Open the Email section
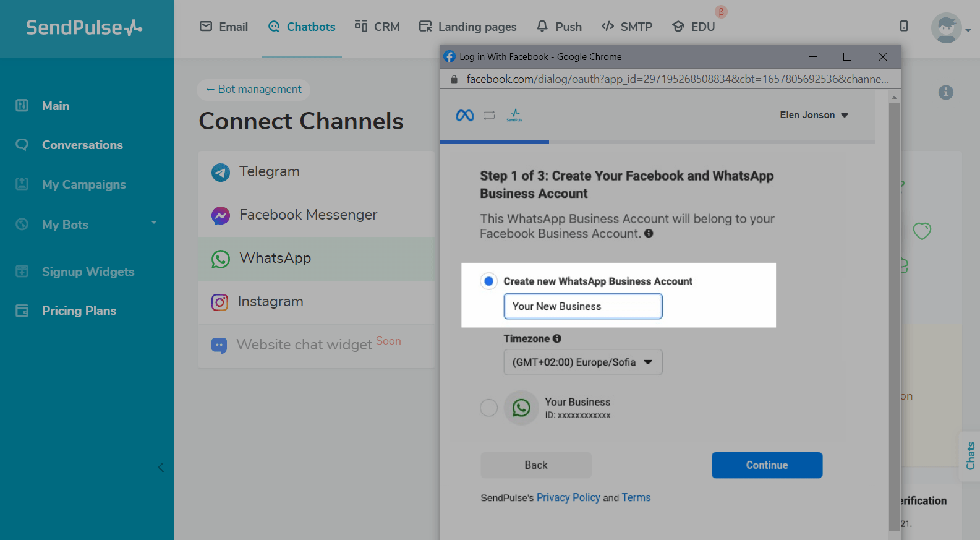 click(224, 27)
